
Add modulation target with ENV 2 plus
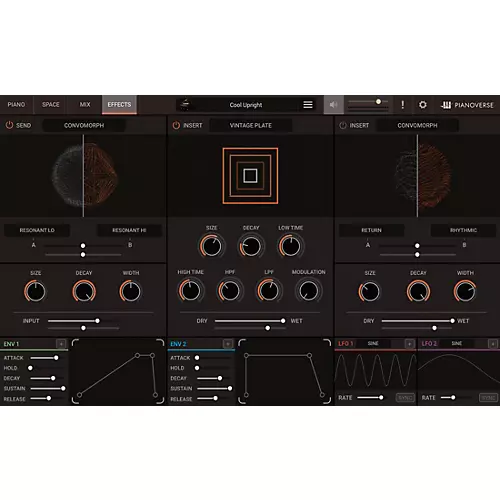[x=228, y=344]
